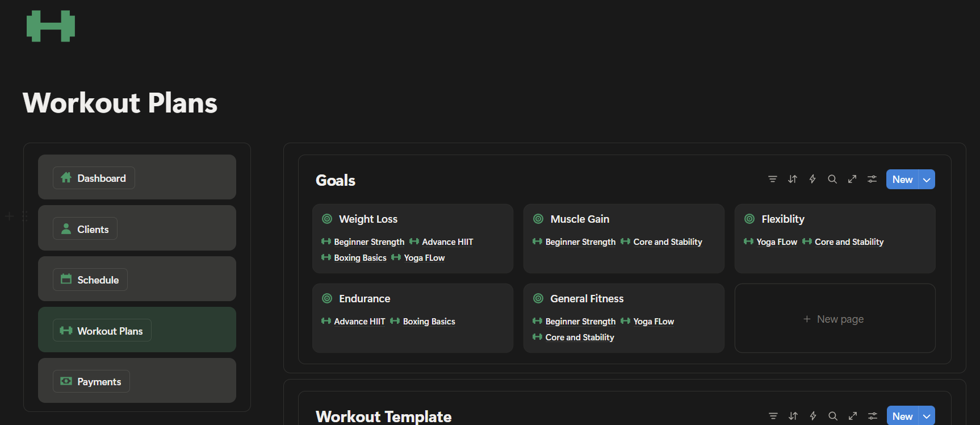
Task: Expand the Goals database to full page
Action: click(852, 179)
